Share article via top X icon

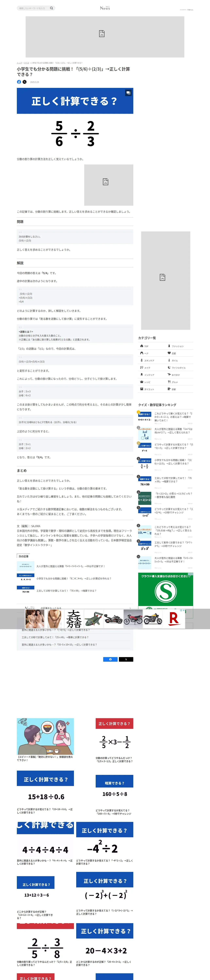pos(25,82)
